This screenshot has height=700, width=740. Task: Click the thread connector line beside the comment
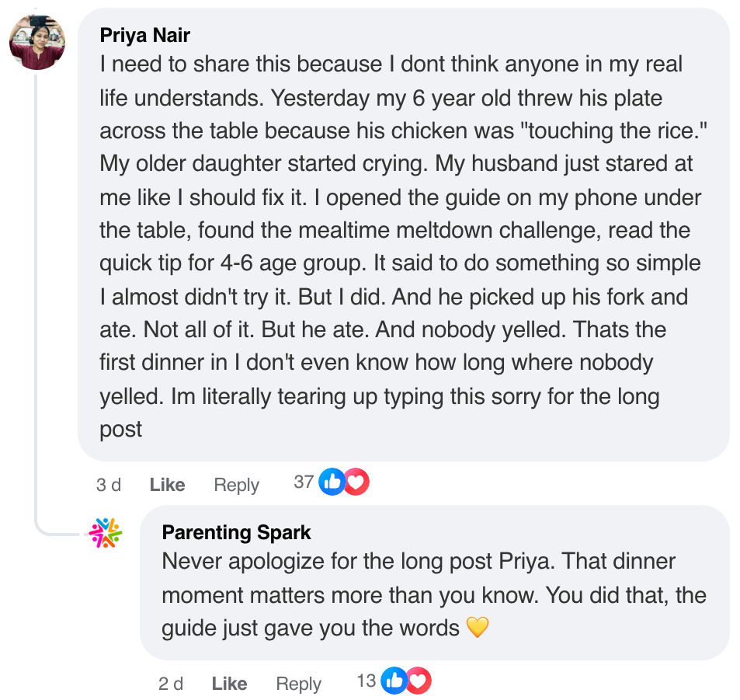click(x=37, y=311)
